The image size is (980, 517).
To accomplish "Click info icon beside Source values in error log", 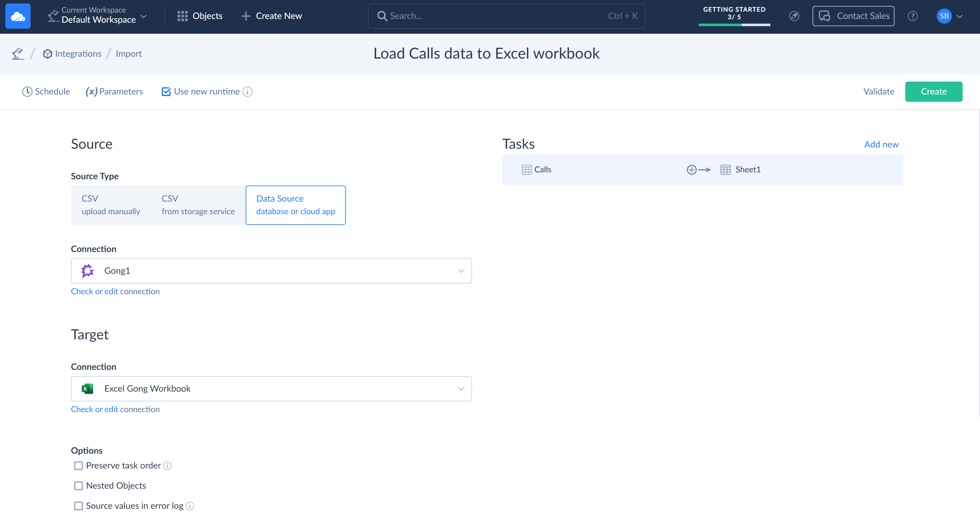I will pos(190,506).
